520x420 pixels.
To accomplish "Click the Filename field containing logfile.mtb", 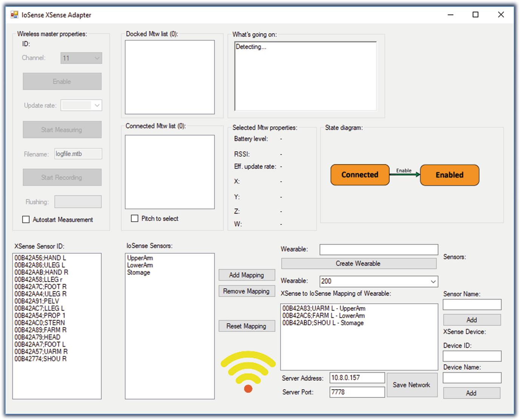I will click(x=78, y=154).
